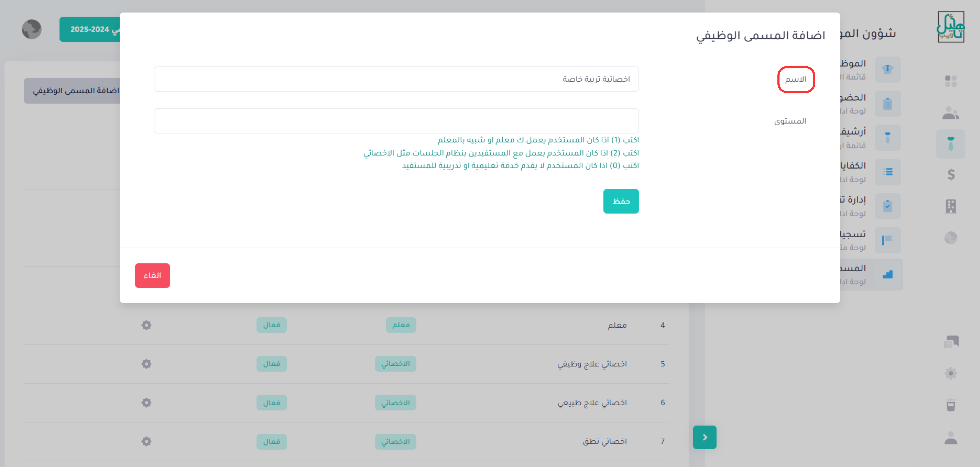The height and width of the screenshot is (467, 980).
Task: Click the الاسم name input field
Action: pos(396,79)
